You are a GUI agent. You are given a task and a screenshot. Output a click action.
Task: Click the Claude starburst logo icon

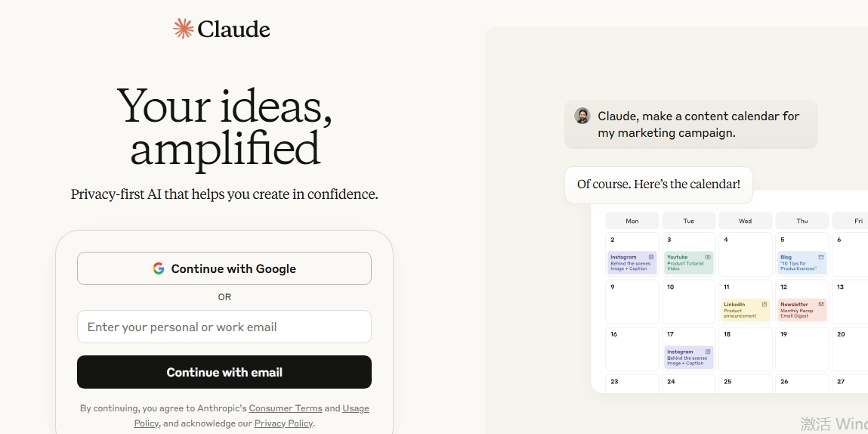184,29
